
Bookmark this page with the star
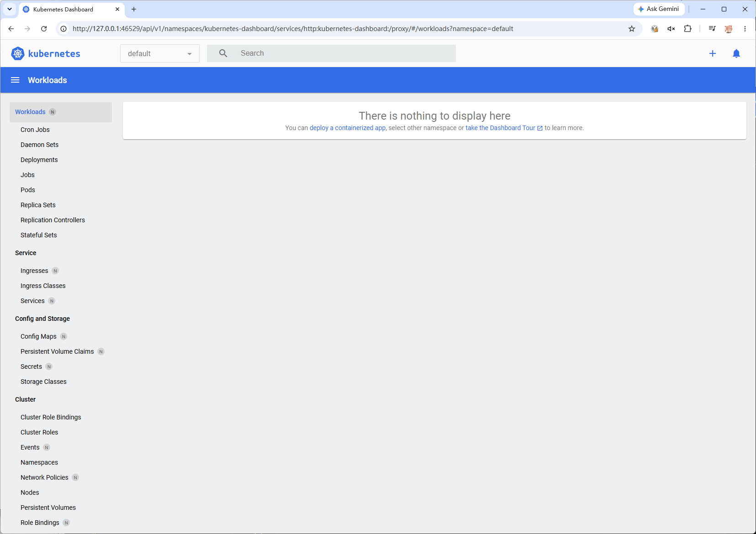click(632, 29)
